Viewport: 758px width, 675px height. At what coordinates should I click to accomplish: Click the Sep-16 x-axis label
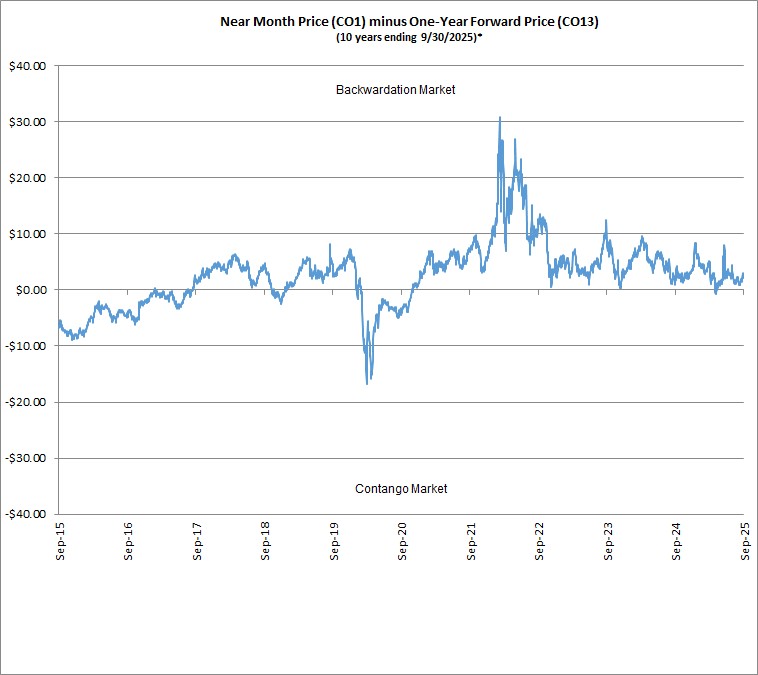[x=128, y=542]
